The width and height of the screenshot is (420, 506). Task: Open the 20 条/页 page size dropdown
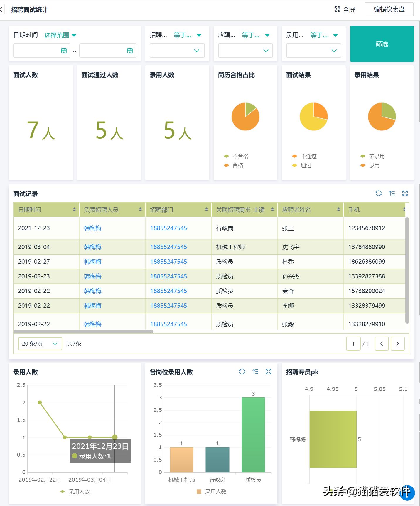pyautogui.click(x=40, y=344)
